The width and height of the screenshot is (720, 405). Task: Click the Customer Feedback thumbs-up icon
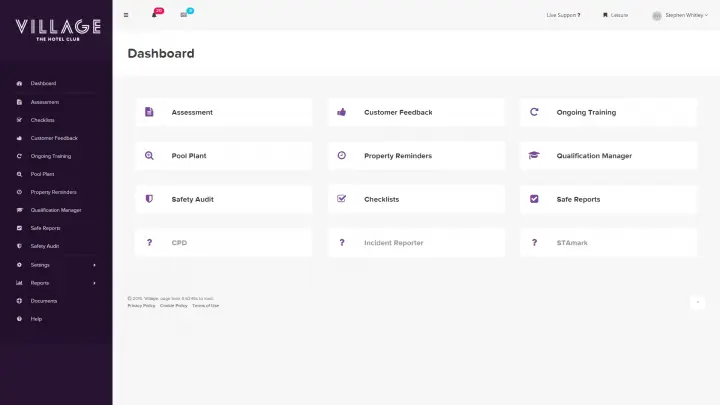(342, 112)
